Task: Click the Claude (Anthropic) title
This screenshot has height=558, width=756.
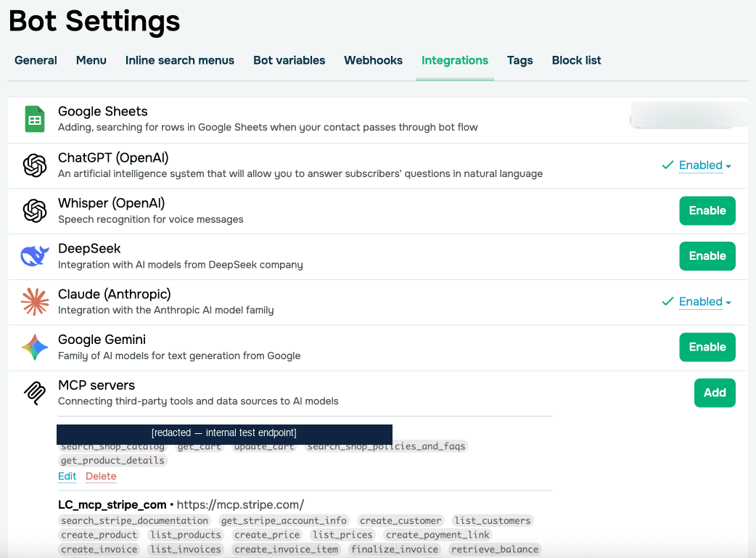Action: pos(114,294)
